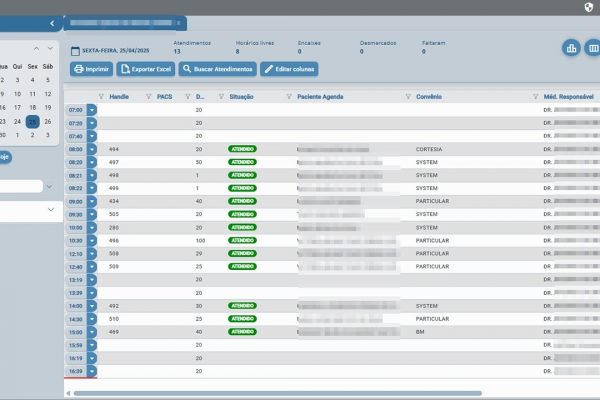Select day 25 in the calendar

pyautogui.click(x=33, y=122)
